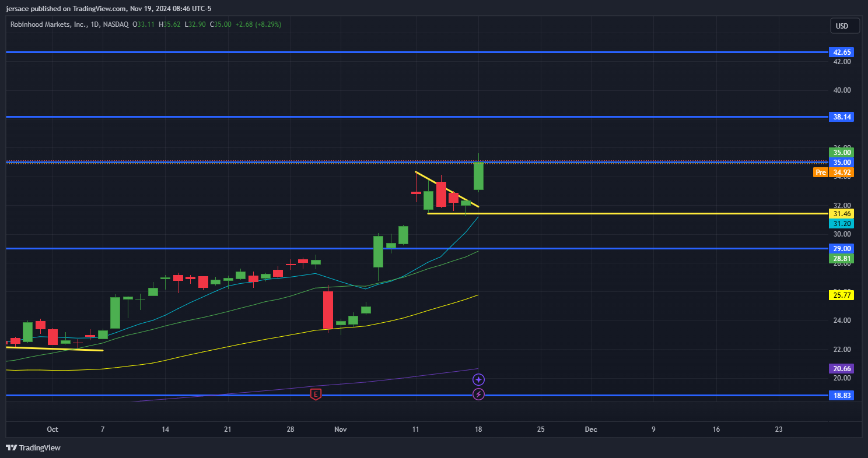The height and width of the screenshot is (458, 868).
Task: Click the orange Pre market badge
Action: pyautogui.click(x=820, y=172)
